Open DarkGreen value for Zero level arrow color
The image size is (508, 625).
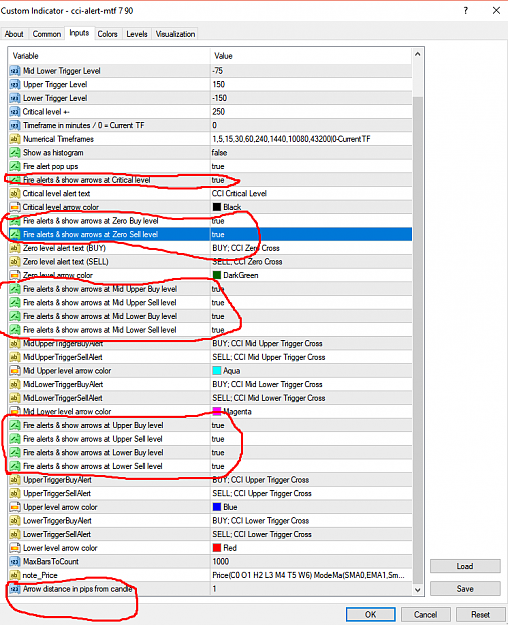coord(311,275)
